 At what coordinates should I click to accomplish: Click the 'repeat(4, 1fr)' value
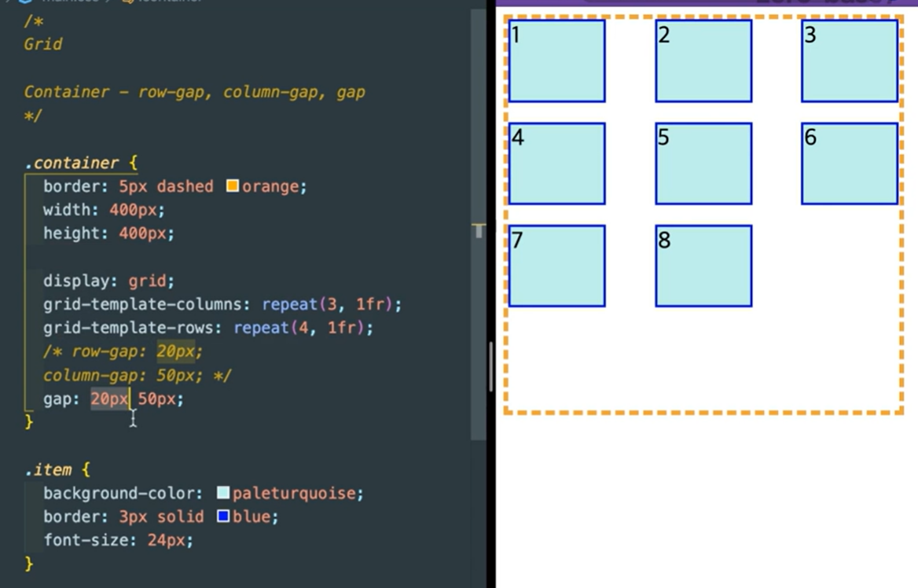tap(299, 327)
